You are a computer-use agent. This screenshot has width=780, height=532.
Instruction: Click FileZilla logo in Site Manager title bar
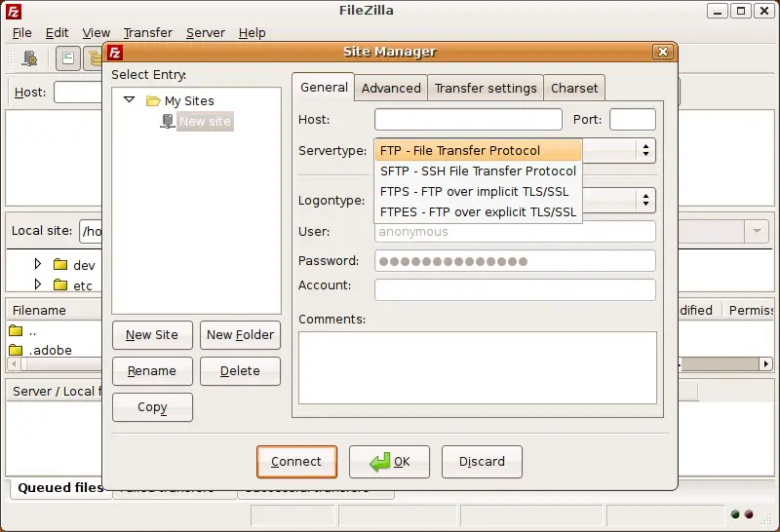pyautogui.click(x=115, y=53)
